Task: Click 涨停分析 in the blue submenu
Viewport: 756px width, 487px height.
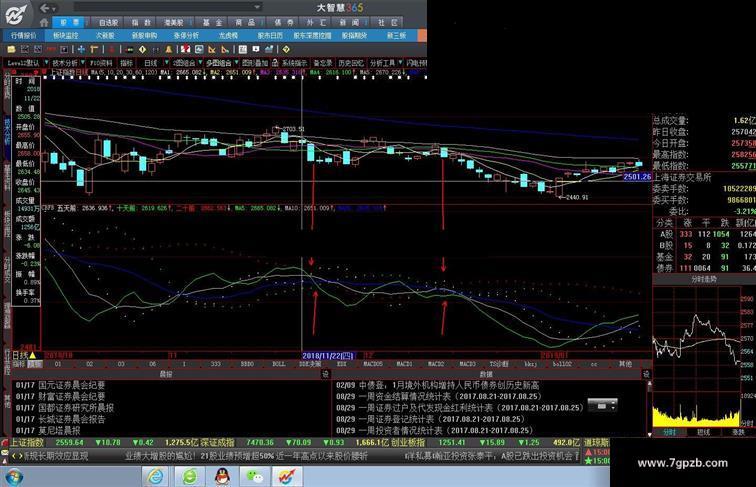Action: tap(186, 36)
